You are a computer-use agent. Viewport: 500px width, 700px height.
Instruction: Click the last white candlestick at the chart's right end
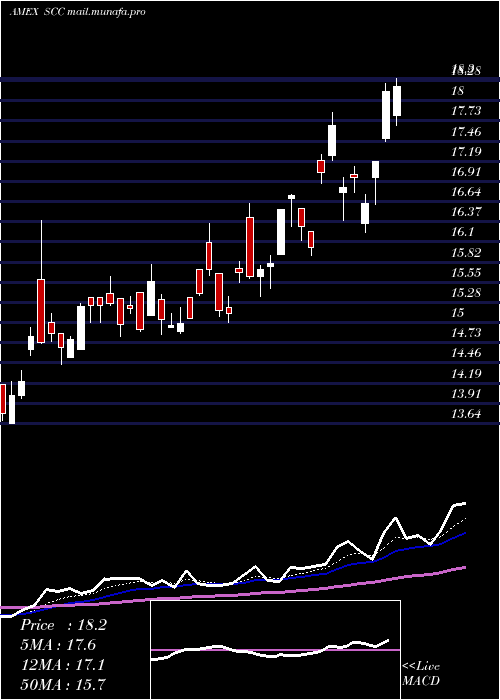(396, 101)
